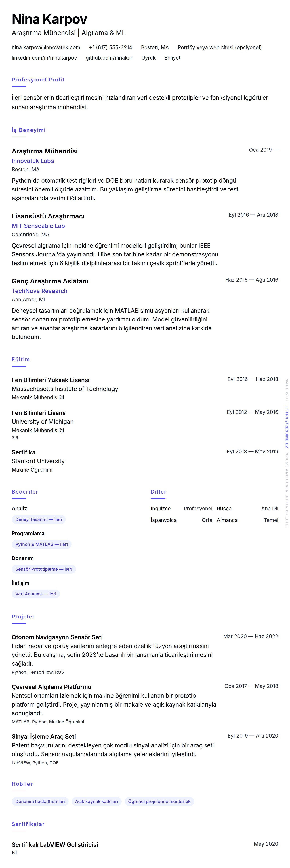
Task: Select the Python & MATLAB skill tag
Action: (41, 544)
